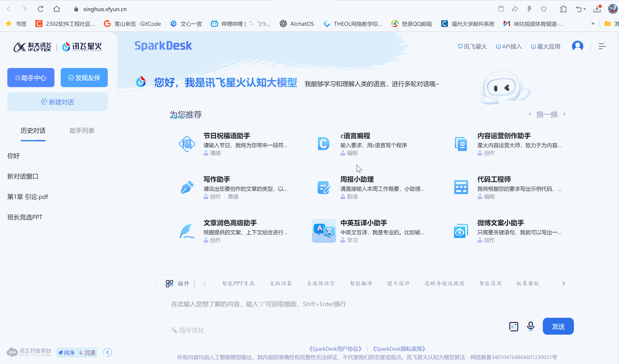Screen dimensions: 619x364
Task: Click the 指令优化 magic wand option
Action: (x=187, y=330)
